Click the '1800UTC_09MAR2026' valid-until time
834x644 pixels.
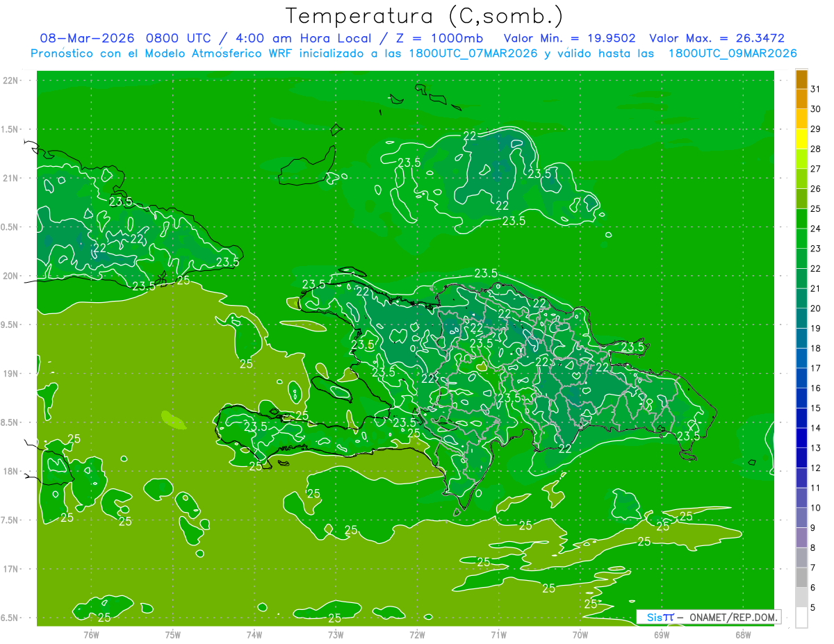point(733,53)
